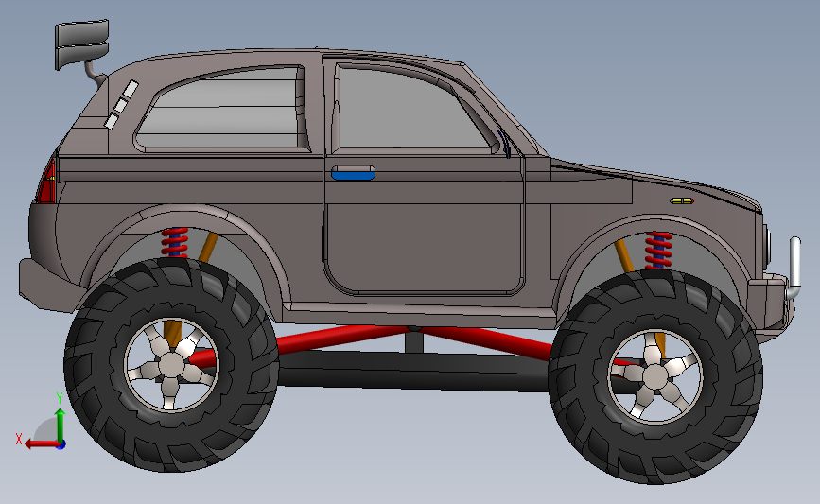
Task: Select the orange shock strut above front wheel
Action: 624,255
